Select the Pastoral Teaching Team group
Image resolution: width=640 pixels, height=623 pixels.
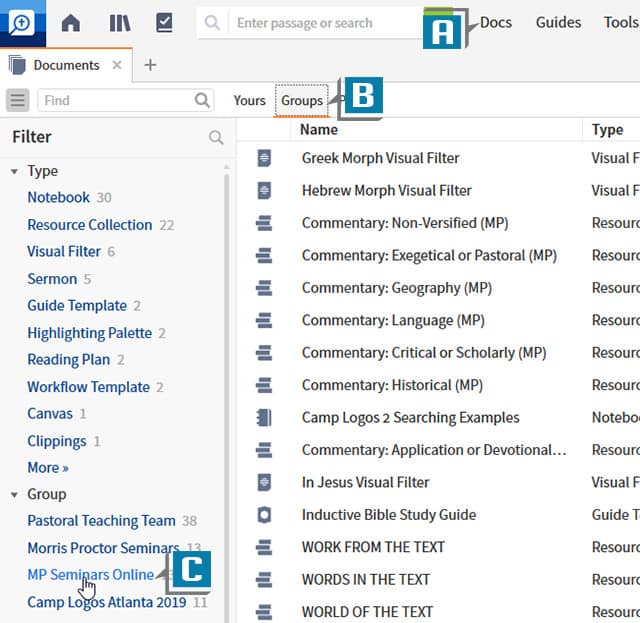(x=101, y=520)
